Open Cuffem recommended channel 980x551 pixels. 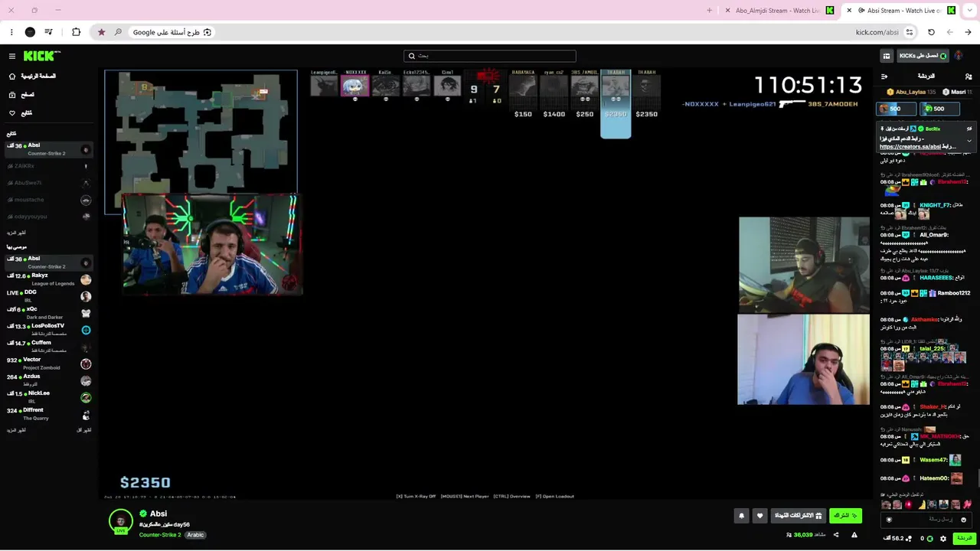pyautogui.click(x=49, y=347)
